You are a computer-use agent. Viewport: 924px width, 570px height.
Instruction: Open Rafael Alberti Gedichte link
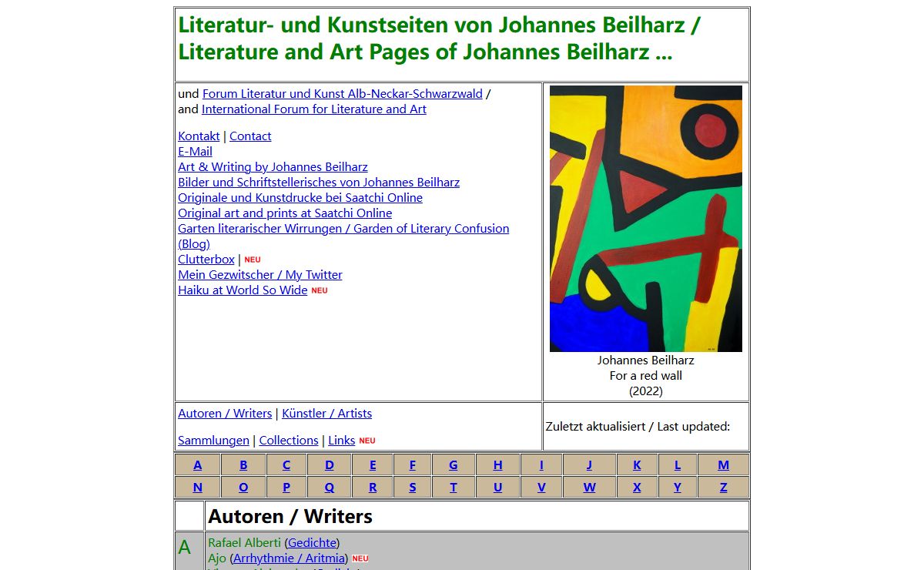click(312, 543)
